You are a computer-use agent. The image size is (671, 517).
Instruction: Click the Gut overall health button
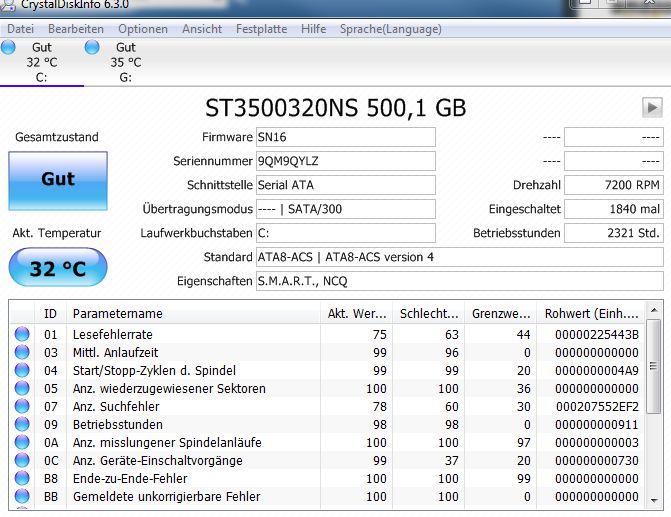pyautogui.click(x=58, y=181)
